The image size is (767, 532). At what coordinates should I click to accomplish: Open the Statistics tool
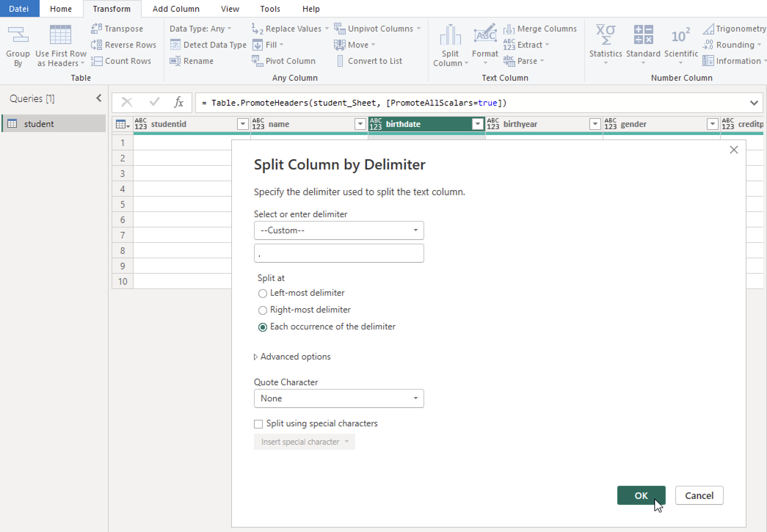coord(605,45)
